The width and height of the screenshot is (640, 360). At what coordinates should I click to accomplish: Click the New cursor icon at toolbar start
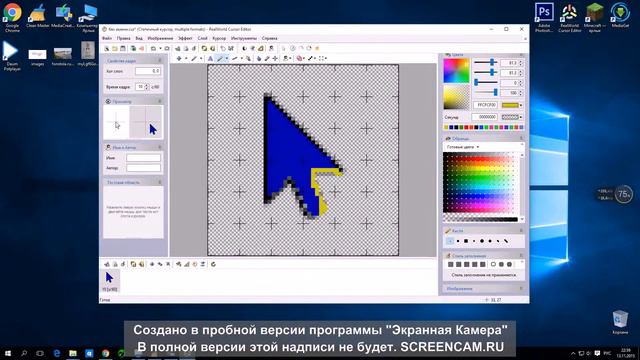pos(107,48)
